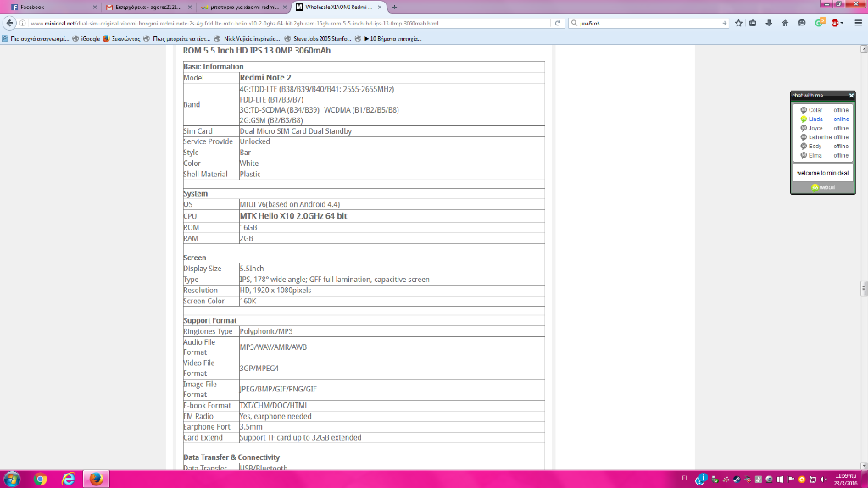Open the volume speaker tray icon
868x488 pixels.
tap(823, 480)
